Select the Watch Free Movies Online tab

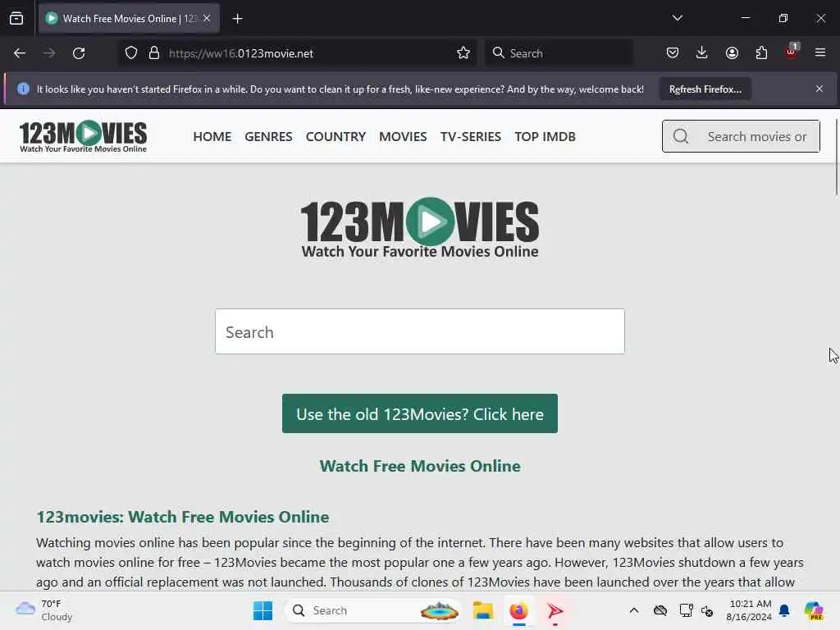129,19
